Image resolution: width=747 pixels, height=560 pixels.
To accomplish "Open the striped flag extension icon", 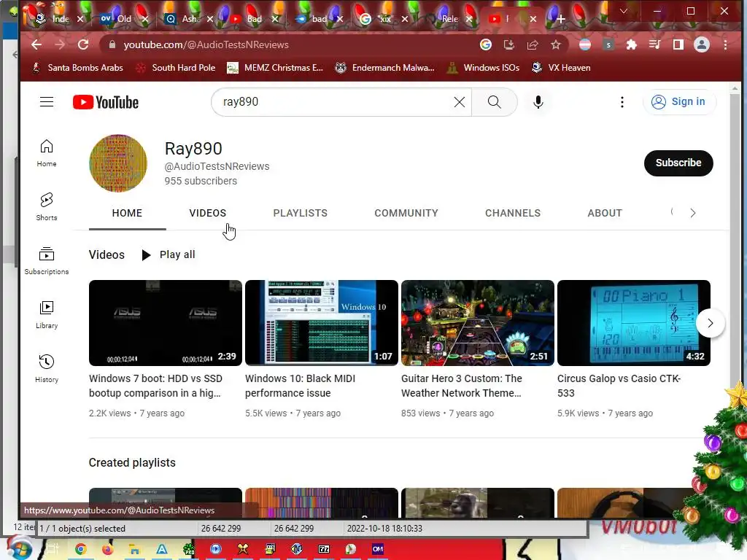I will (585, 44).
